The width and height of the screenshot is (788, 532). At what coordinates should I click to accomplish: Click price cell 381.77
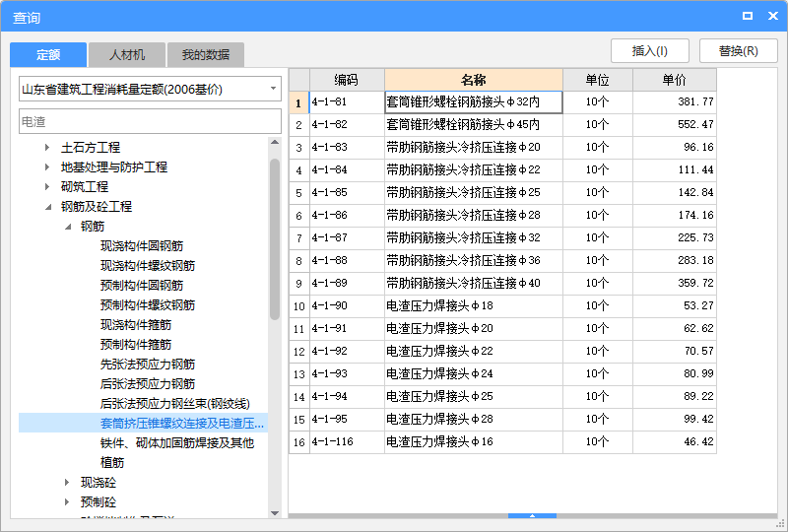(675, 102)
